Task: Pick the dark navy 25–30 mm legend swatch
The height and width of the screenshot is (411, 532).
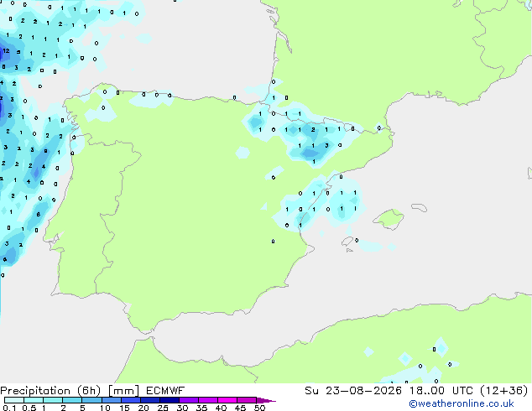Action: pyautogui.click(x=170, y=400)
